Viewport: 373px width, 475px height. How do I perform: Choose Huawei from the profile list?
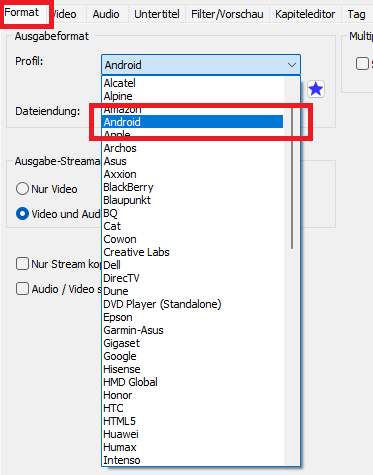point(192,434)
